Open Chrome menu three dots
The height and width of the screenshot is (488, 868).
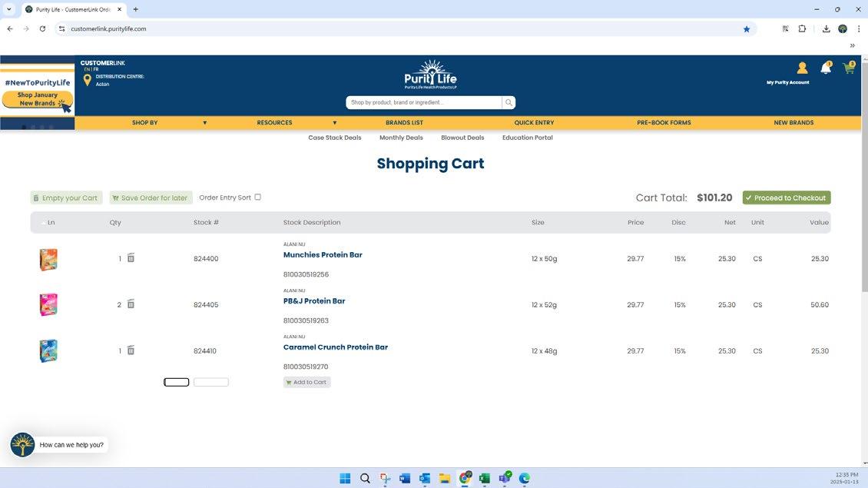click(859, 28)
